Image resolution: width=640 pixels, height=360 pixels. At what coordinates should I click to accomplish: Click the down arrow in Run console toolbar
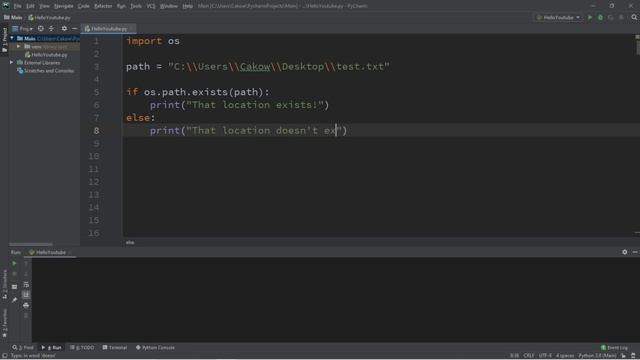pos(26,274)
